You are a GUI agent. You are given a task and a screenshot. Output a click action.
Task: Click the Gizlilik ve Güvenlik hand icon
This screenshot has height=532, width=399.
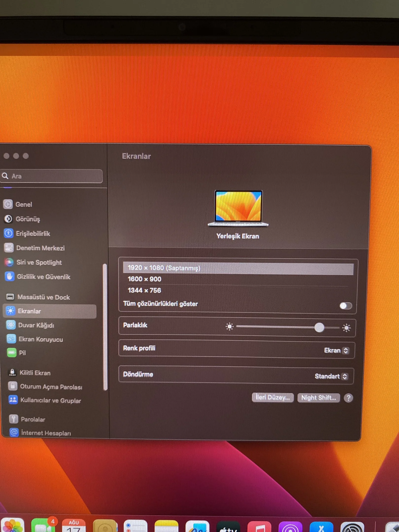point(9,276)
